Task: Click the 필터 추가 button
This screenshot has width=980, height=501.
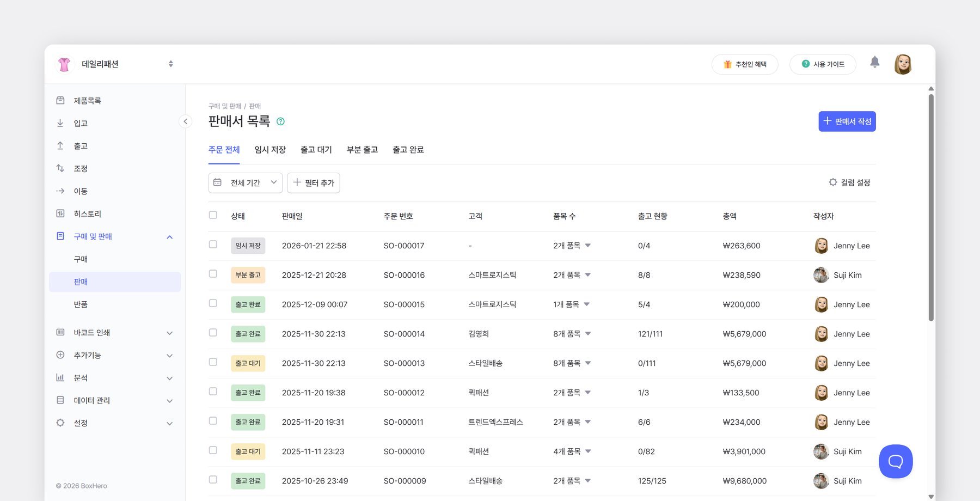Action: (314, 183)
